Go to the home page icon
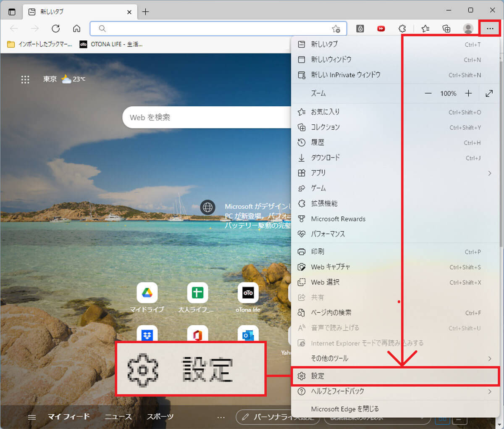This screenshot has height=429, width=504. click(76, 29)
